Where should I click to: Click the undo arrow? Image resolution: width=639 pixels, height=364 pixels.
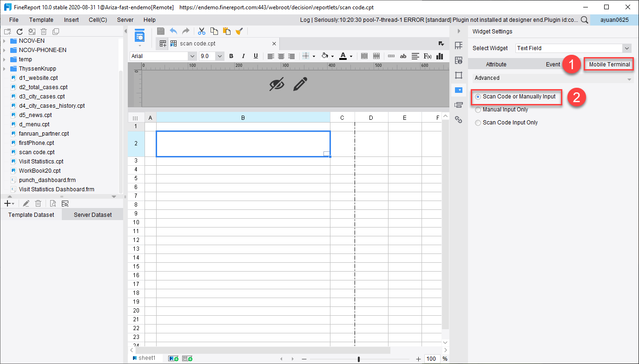coord(173,31)
